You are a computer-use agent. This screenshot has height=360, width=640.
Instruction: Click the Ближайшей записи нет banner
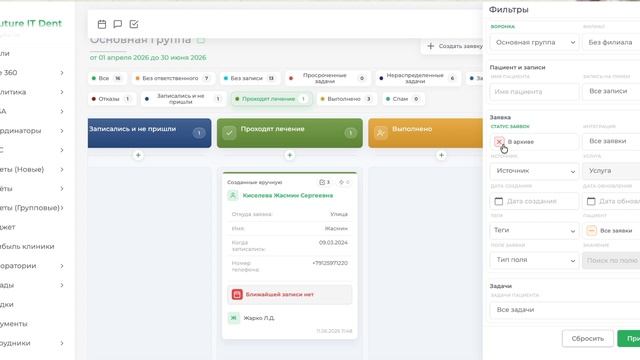(x=289, y=294)
